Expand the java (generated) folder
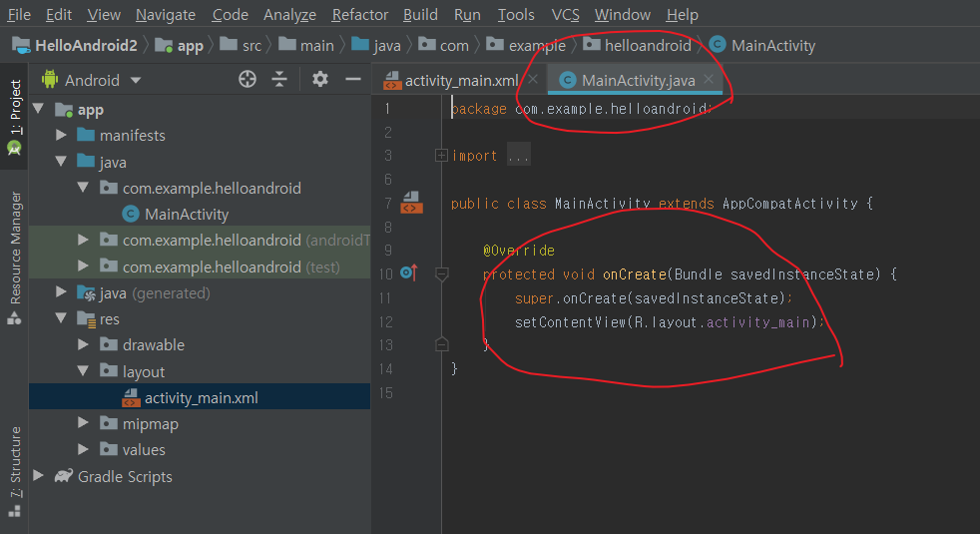This screenshot has width=980, height=534. pos(61,292)
